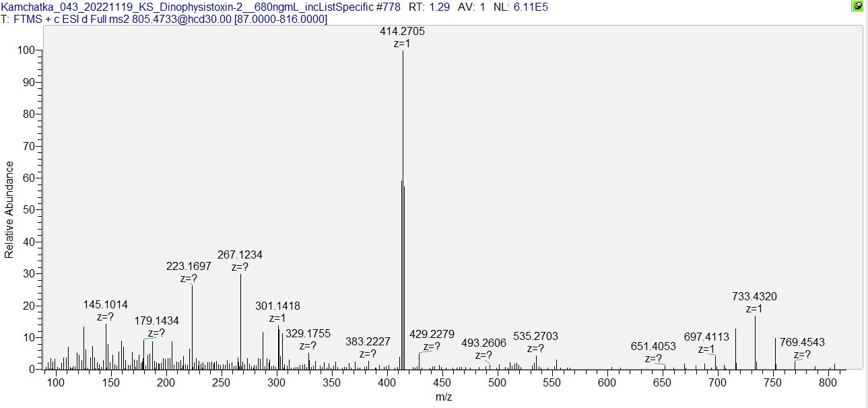Click the 179.1434 peak label
Image resolution: width=868 pixels, height=408 pixels.
[156, 321]
